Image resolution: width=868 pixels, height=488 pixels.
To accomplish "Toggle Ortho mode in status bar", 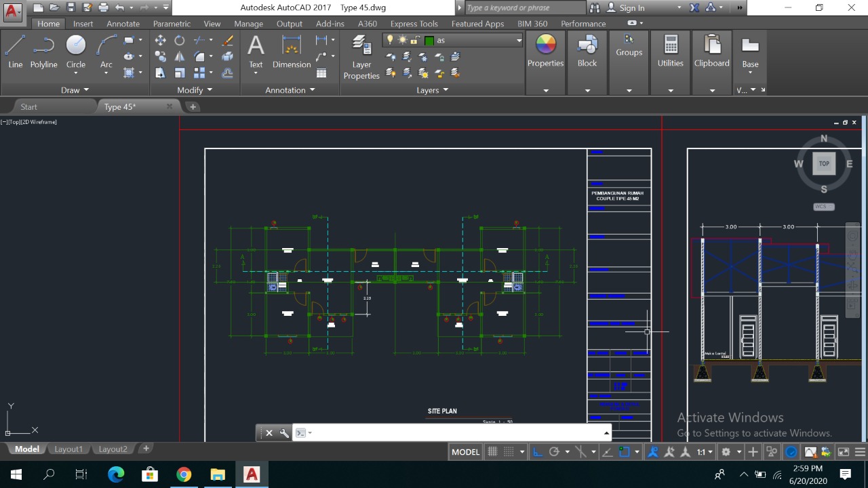I will (538, 452).
